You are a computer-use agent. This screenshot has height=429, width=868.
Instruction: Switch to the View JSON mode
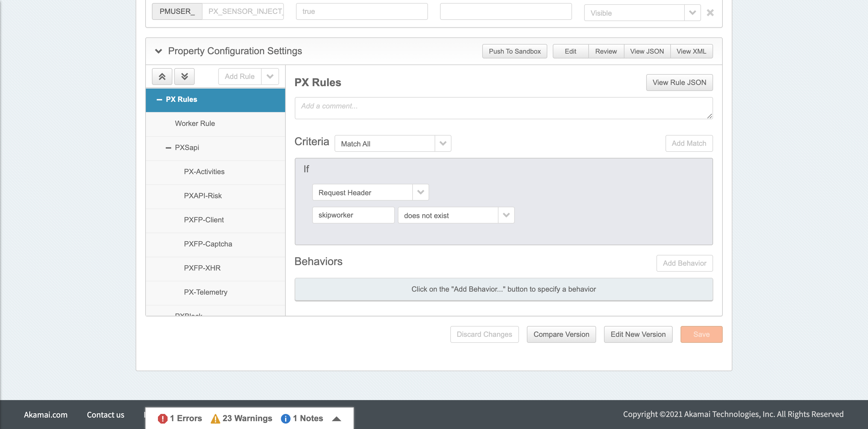click(x=646, y=51)
